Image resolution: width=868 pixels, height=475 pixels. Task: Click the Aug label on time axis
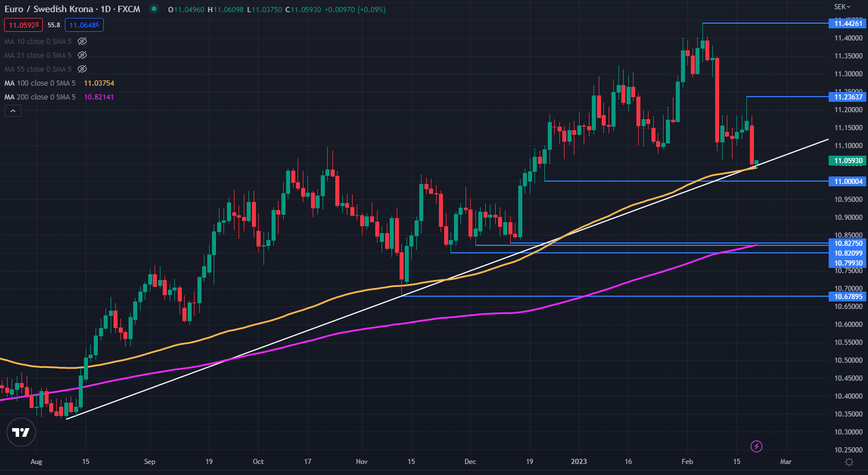[36, 462]
